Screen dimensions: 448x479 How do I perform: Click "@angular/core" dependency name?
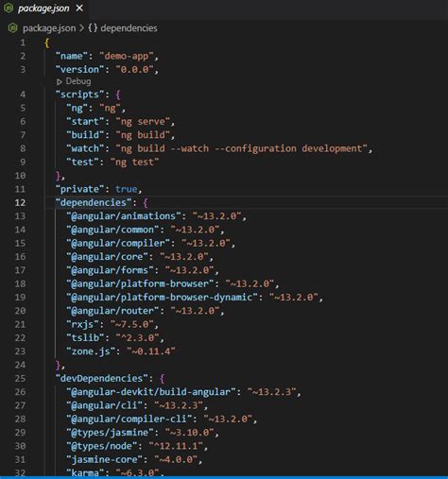107,257
